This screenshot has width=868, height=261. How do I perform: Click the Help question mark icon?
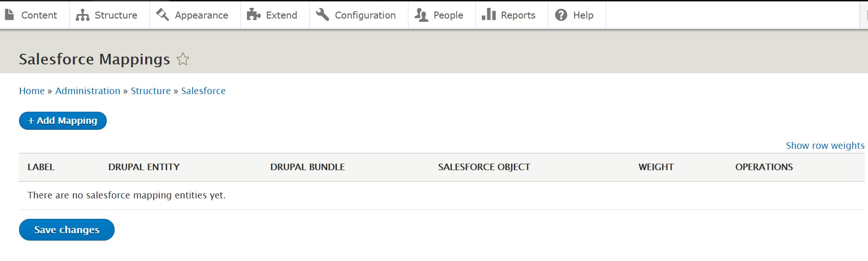coord(561,15)
